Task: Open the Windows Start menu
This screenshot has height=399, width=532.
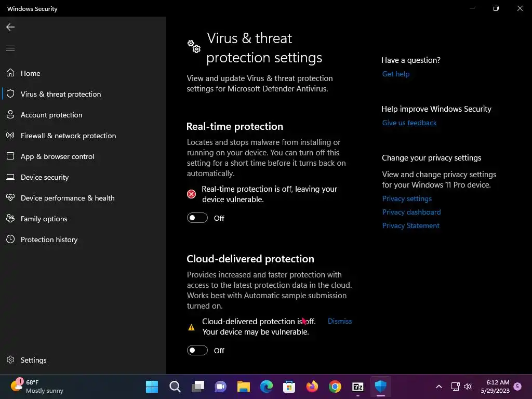Action: pyautogui.click(x=152, y=387)
